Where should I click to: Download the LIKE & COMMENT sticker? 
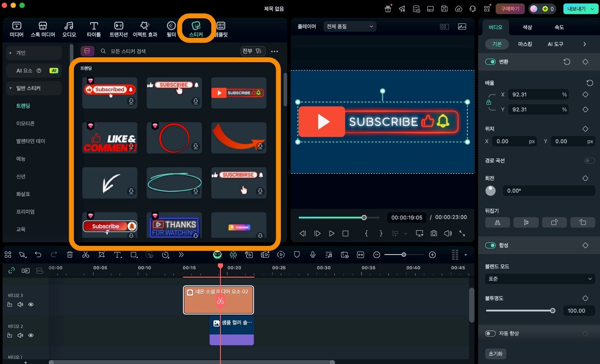[x=131, y=146]
